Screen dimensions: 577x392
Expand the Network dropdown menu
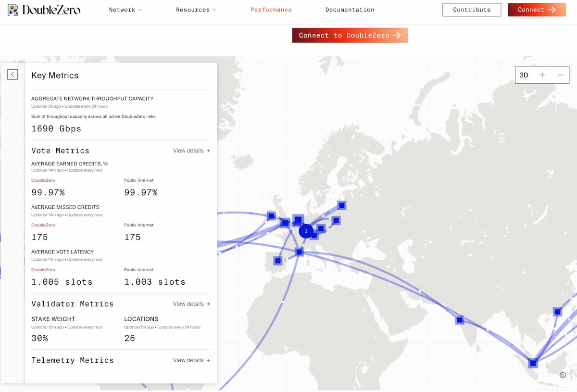125,10
